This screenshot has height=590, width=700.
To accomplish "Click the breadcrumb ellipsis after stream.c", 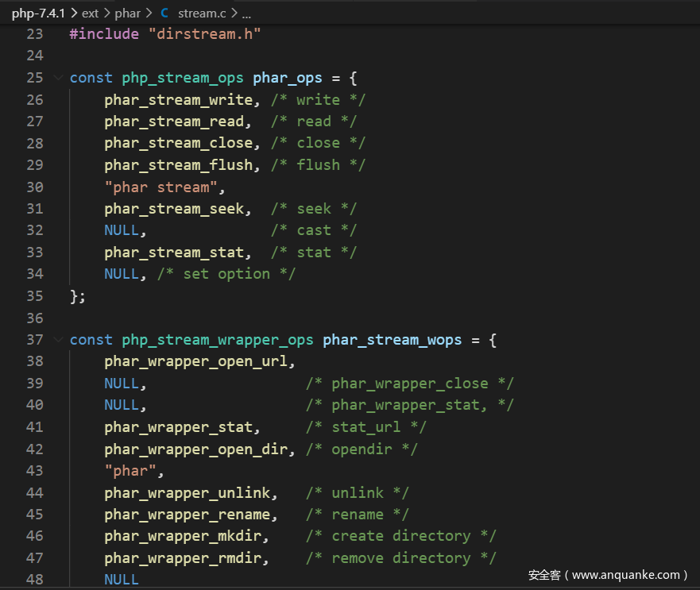I will (x=246, y=13).
